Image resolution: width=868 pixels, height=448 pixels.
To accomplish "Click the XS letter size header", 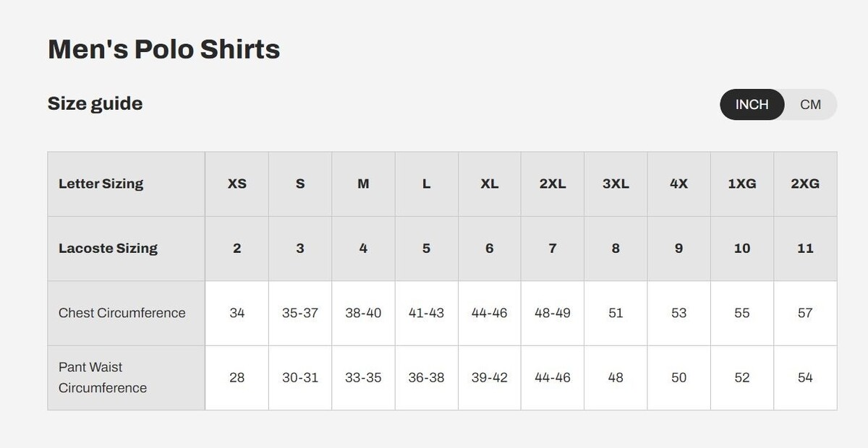I will (x=237, y=184).
